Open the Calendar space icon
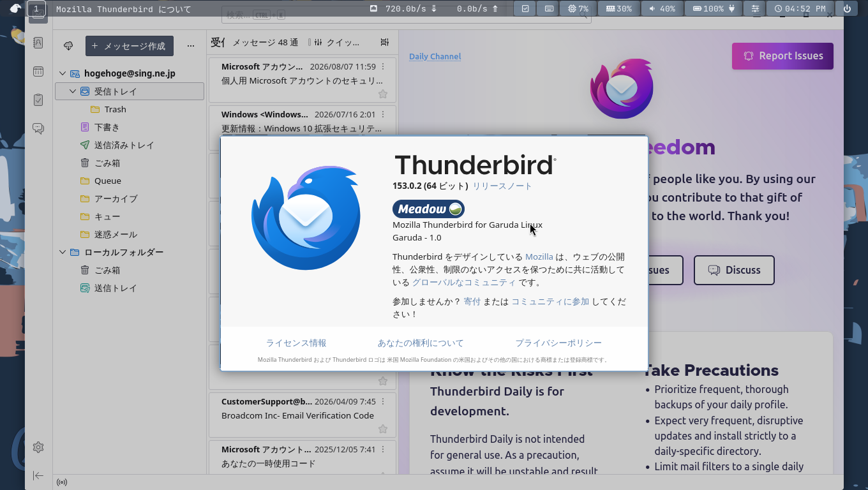 pyautogui.click(x=38, y=71)
